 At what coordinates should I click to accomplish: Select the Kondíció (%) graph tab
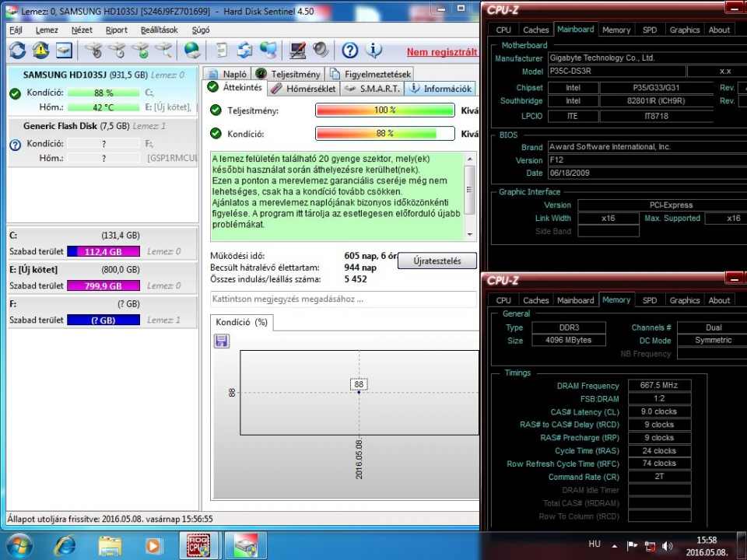tap(241, 322)
